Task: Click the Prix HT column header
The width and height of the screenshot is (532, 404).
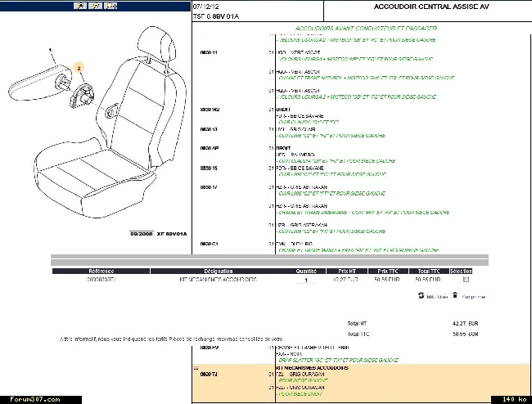Action: coord(347,272)
